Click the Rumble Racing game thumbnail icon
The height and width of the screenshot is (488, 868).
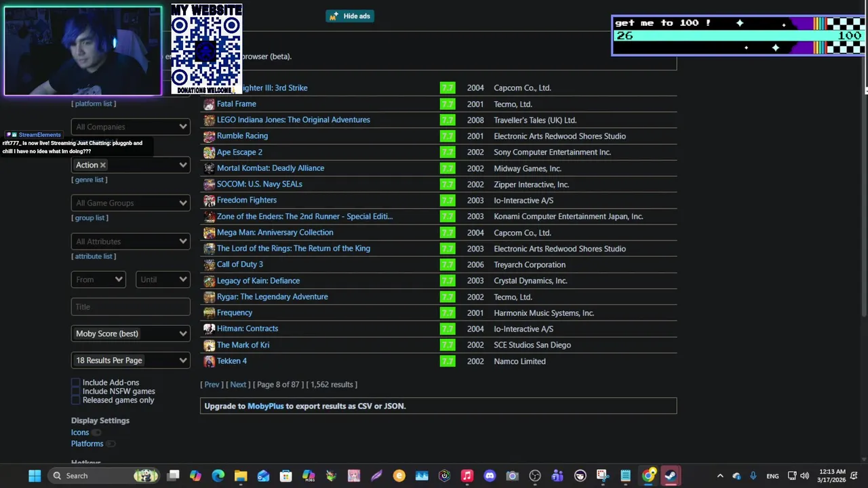pos(209,136)
